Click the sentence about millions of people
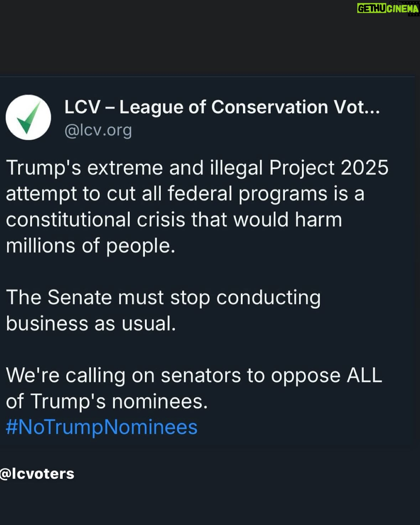 pyautogui.click(x=91, y=246)
